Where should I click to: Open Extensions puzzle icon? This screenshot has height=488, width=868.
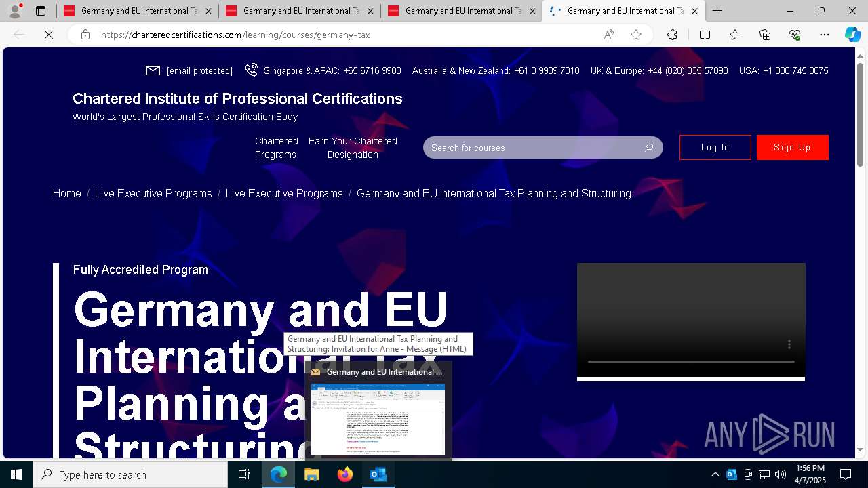[672, 35]
